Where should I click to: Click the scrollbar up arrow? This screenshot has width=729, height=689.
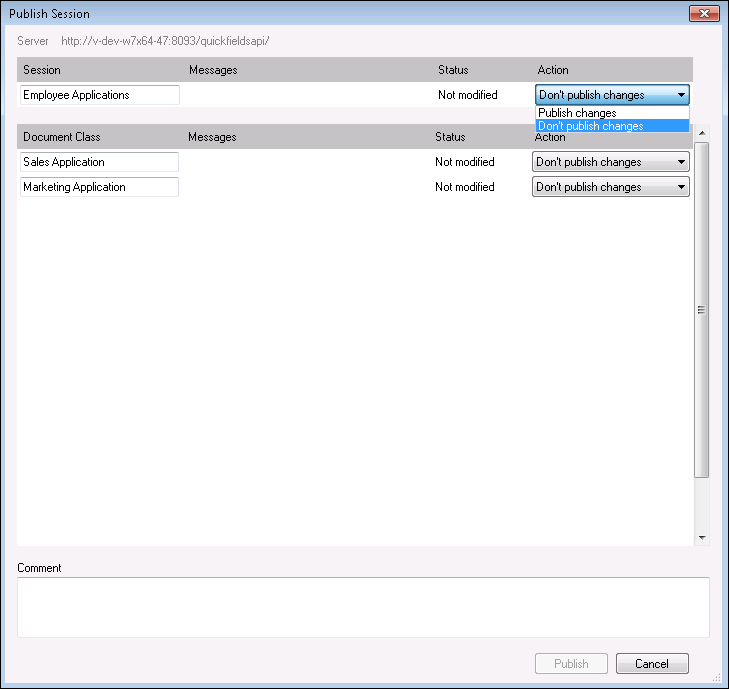coord(702,133)
